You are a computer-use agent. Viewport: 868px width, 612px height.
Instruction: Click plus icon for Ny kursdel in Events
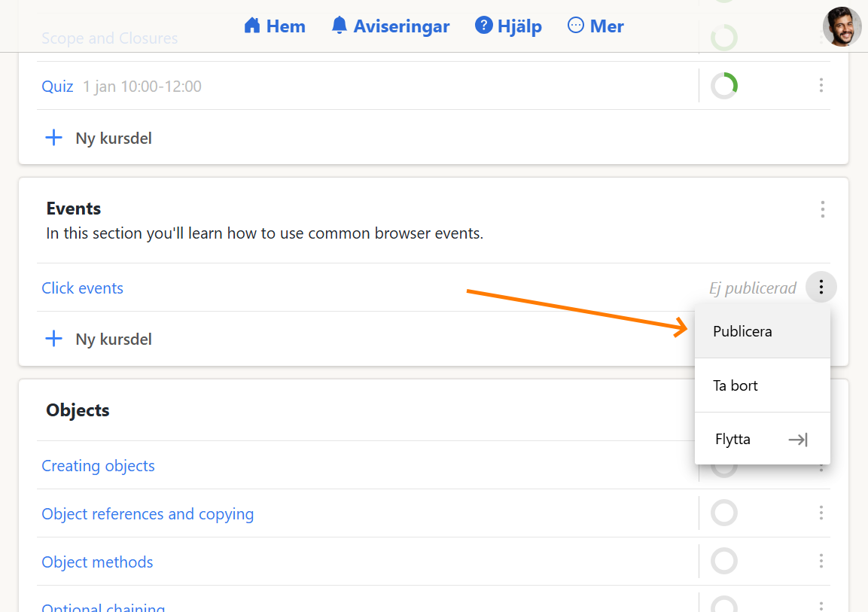[x=54, y=339]
